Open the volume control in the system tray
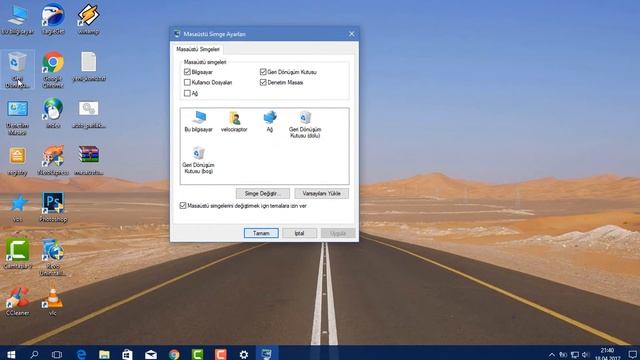 point(586,354)
